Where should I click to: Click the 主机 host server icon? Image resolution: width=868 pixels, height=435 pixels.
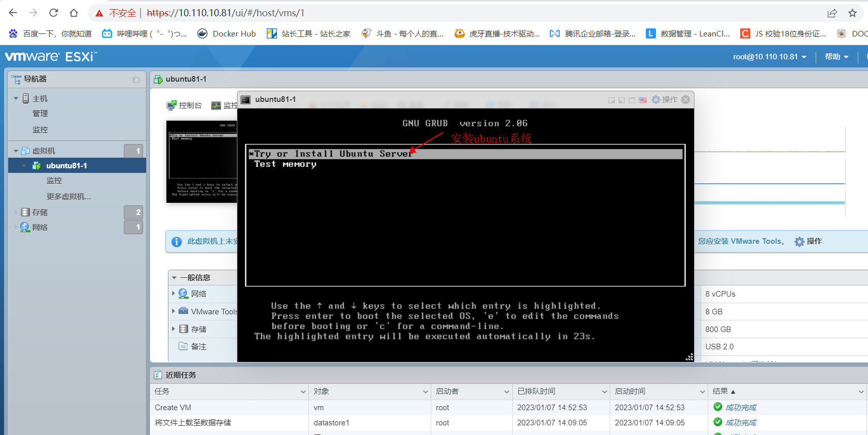(x=26, y=98)
